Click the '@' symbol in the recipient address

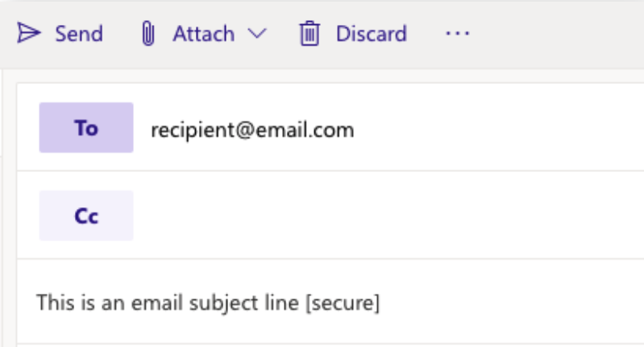point(245,131)
